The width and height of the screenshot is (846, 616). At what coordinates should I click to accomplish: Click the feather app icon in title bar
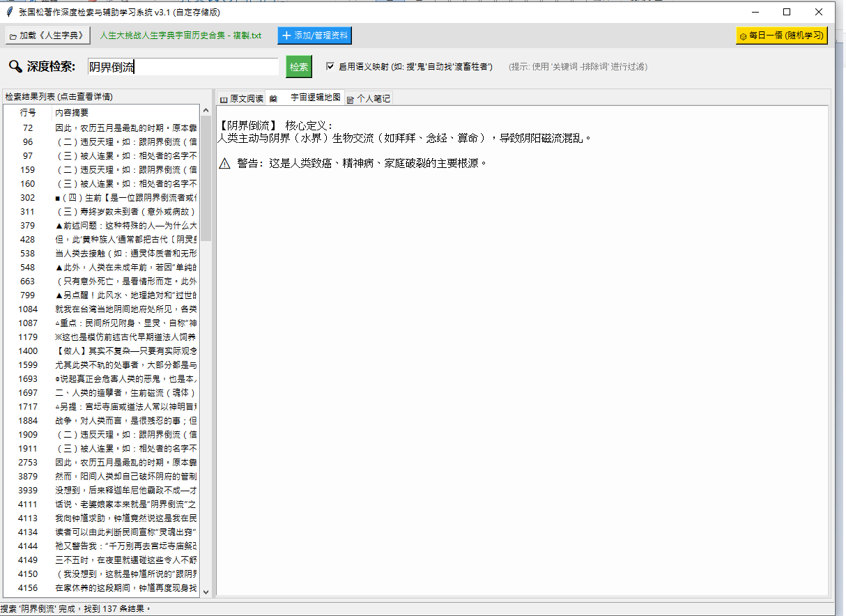pyautogui.click(x=9, y=12)
